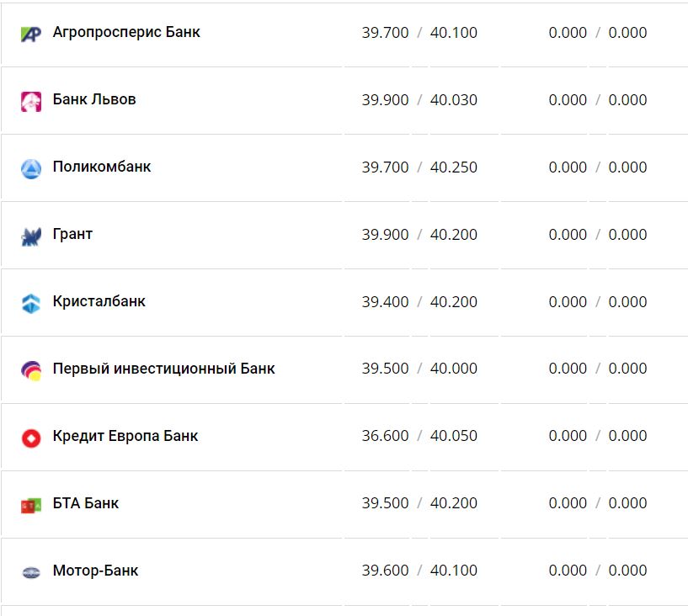
Task: Open the Грант bank name link
Action: coord(72,234)
